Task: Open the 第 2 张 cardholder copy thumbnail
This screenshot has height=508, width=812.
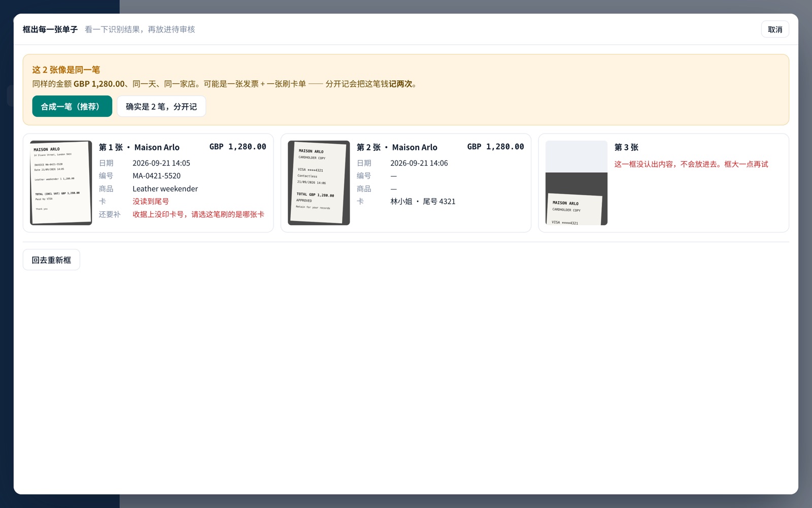Action: pyautogui.click(x=319, y=183)
